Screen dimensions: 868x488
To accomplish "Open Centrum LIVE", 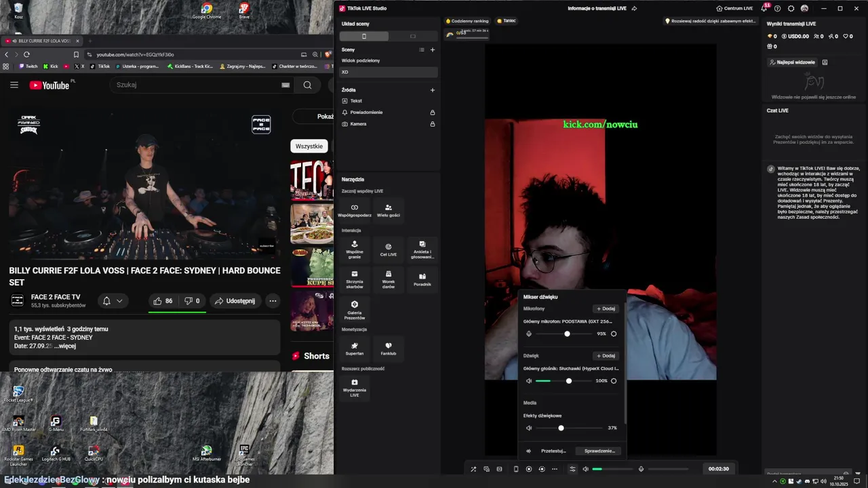I will coord(734,9).
